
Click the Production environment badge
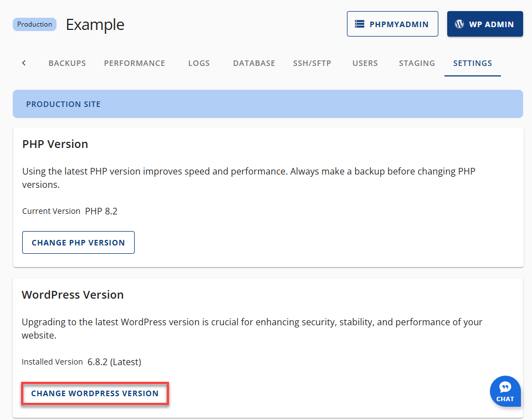[x=34, y=24]
